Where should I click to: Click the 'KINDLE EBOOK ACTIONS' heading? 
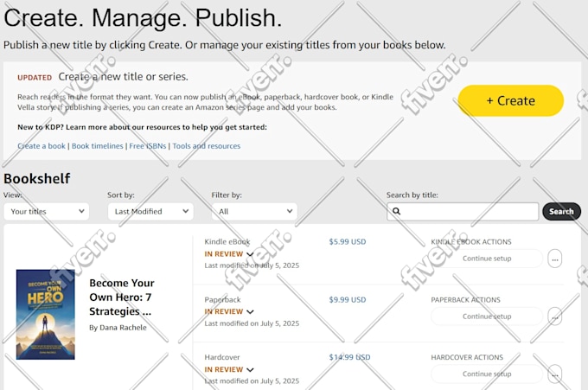point(471,242)
